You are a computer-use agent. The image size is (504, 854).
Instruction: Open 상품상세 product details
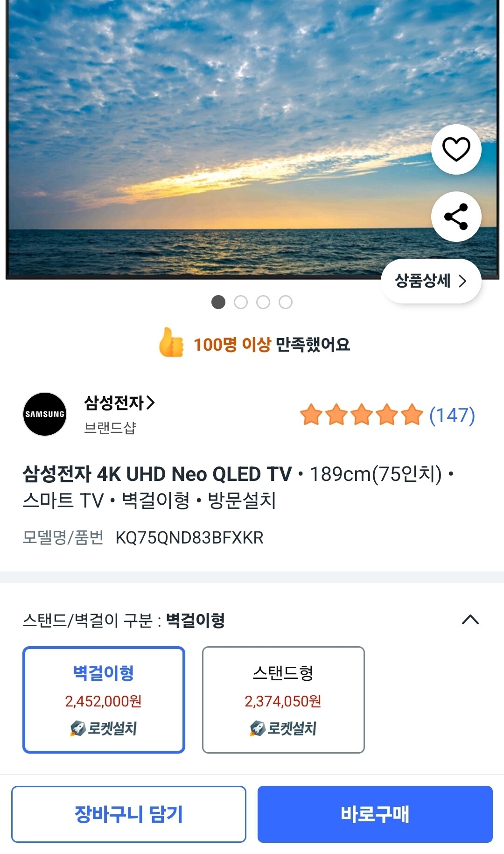pos(431,281)
